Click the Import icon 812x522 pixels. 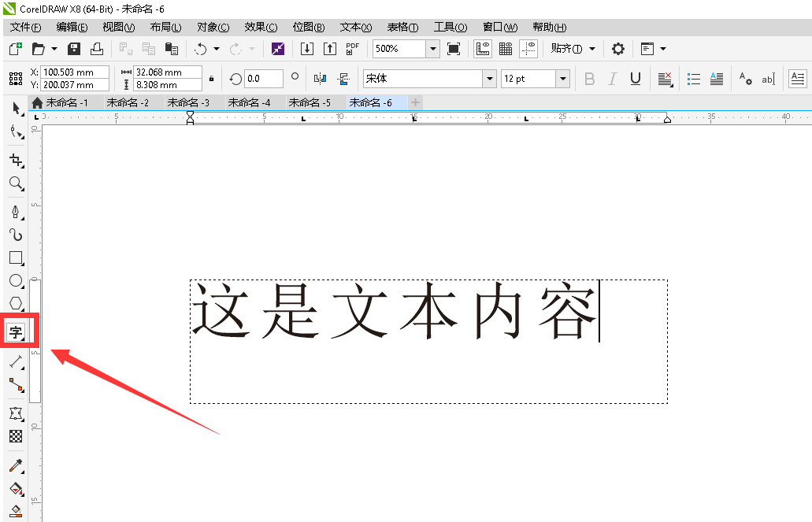click(307, 49)
